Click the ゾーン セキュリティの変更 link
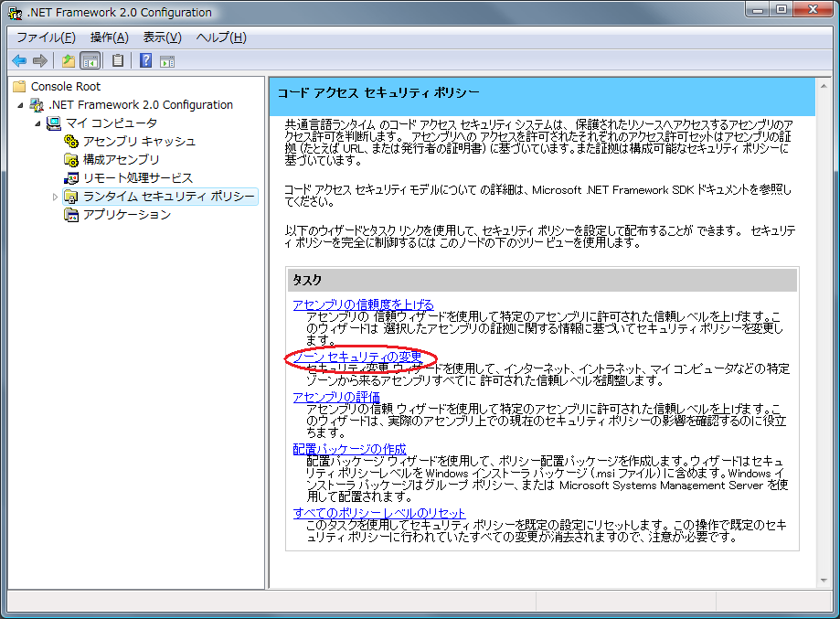This screenshot has height=619, width=840. click(x=357, y=357)
